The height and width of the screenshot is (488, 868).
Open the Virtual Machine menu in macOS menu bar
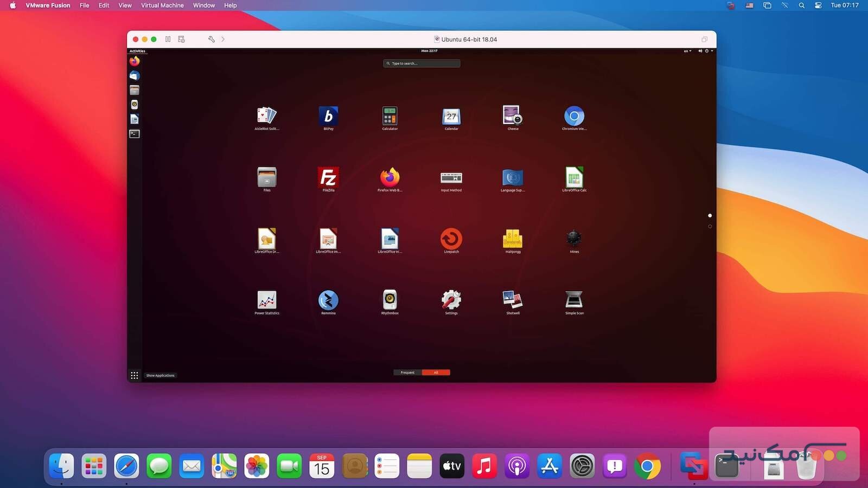162,5
